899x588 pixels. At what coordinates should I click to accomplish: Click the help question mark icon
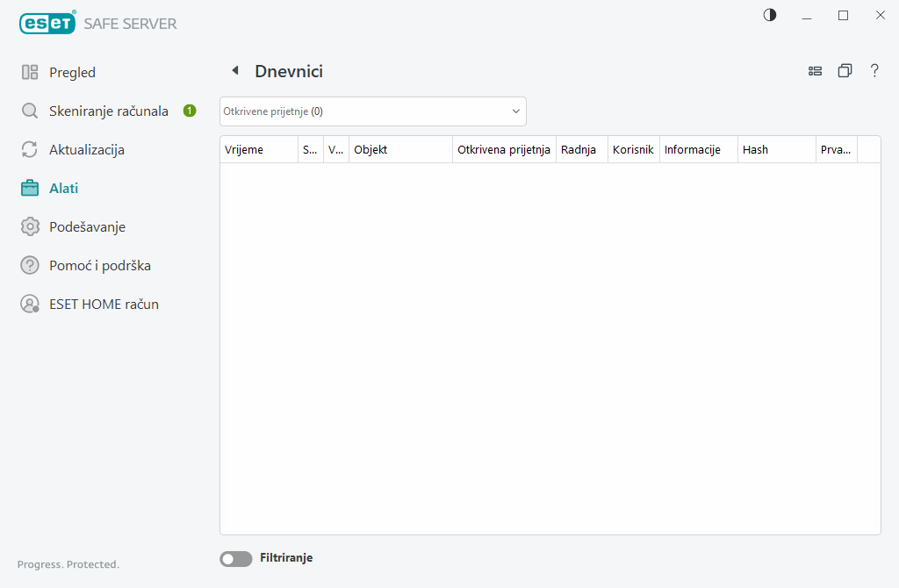[x=874, y=71]
